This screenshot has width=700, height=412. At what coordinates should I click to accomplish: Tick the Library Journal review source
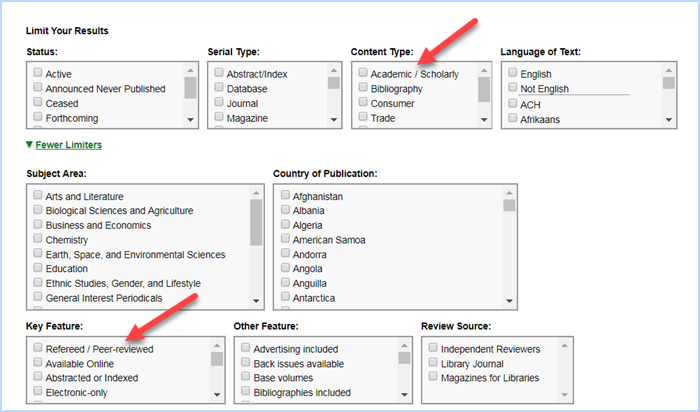[x=432, y=363]
